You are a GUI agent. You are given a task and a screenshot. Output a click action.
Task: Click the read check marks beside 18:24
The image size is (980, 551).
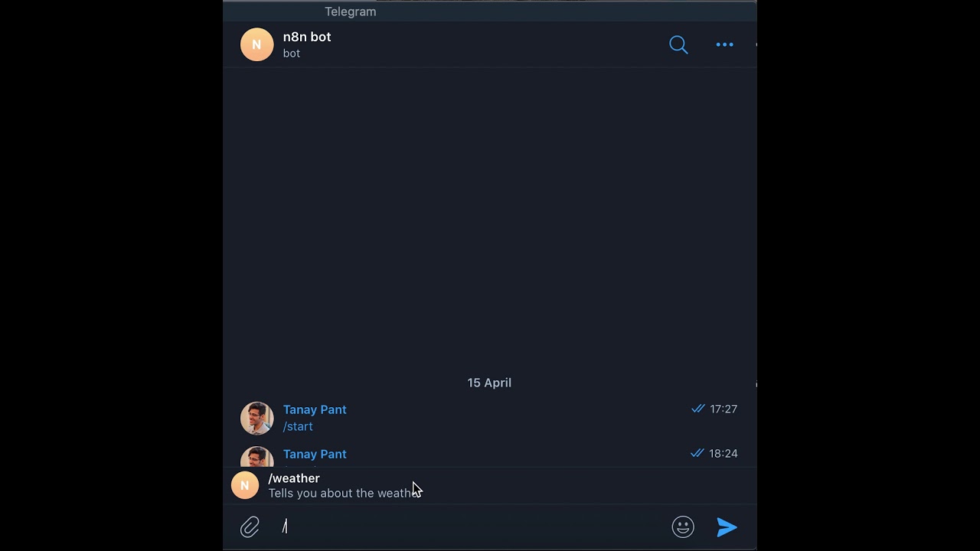coord(697,454)
